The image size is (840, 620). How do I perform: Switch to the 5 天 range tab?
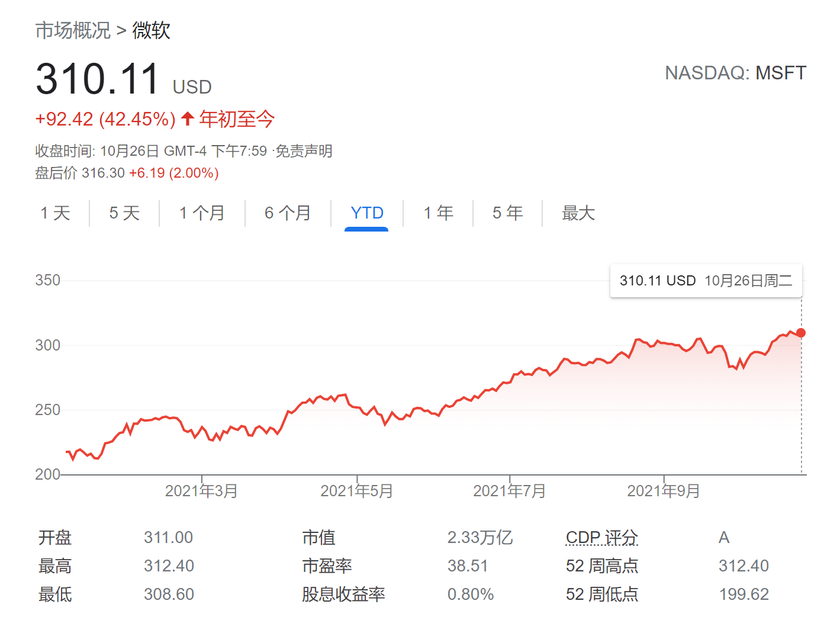click(124, 213)
